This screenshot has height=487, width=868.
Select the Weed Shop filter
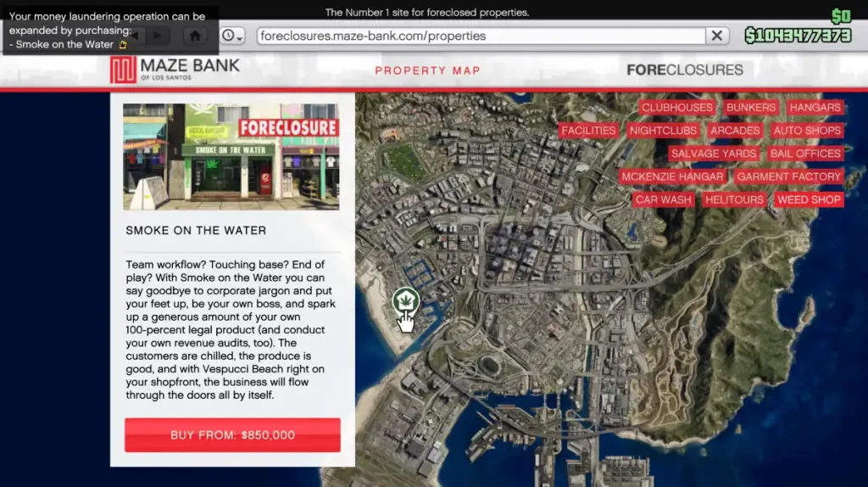pyautogui.click(x=809, y=199)
